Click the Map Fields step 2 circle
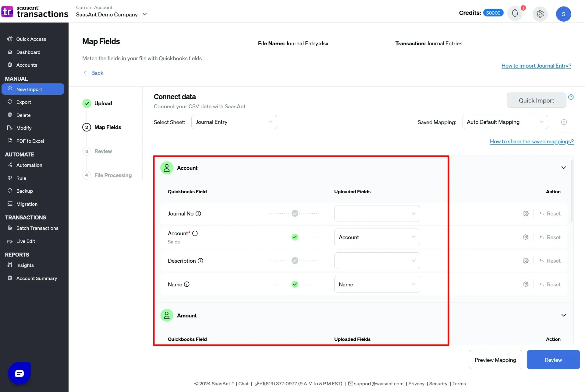Viewport: 585px width, 392px height. click(87, 127)
